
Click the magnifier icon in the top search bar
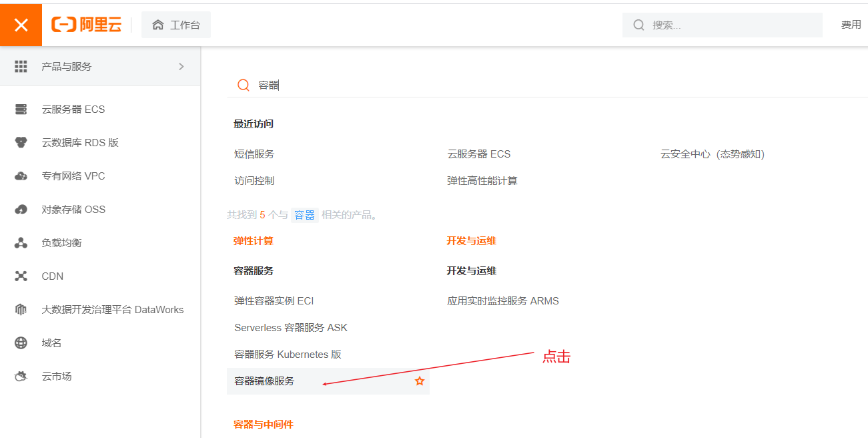[x=638, y=25]
